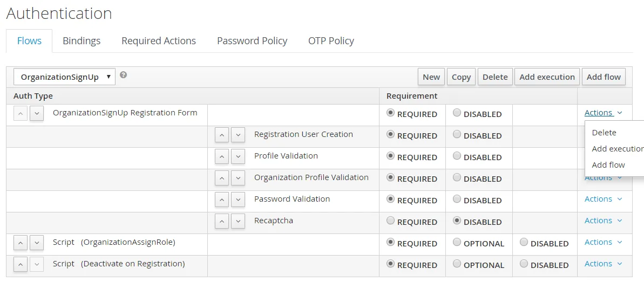Open the Password Policy tab

(x=252, y=41)
